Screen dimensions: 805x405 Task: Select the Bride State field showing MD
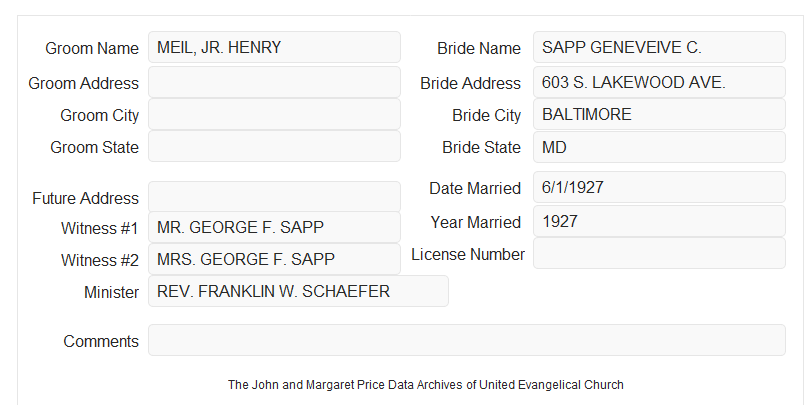tap(659, 147)
